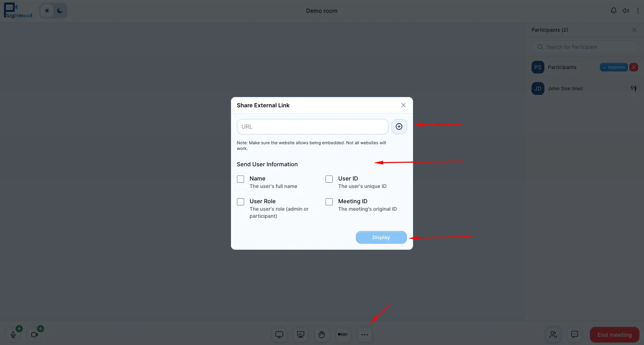Screen dimensions: 644x345
Task: Open the top-right three-dot menu
Action: (637, 10)
